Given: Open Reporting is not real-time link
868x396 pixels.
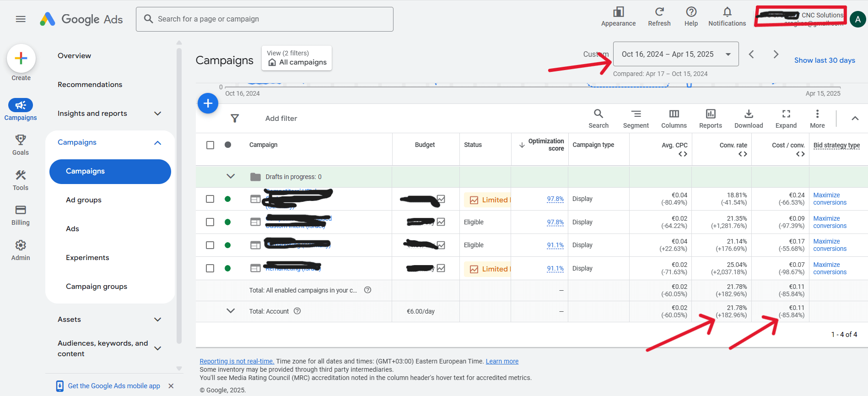Looking at the screenshot, I should (x=237, y=361).
